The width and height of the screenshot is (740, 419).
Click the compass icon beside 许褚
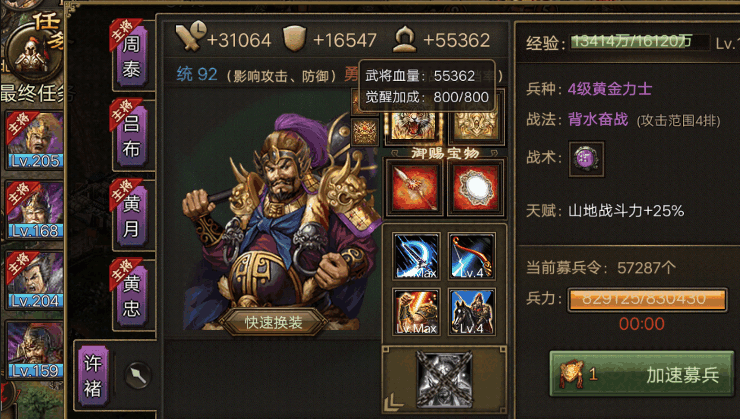pos(138,376)
